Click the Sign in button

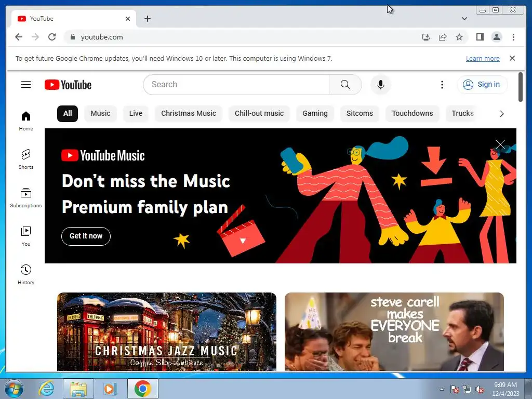pos(482,85)
